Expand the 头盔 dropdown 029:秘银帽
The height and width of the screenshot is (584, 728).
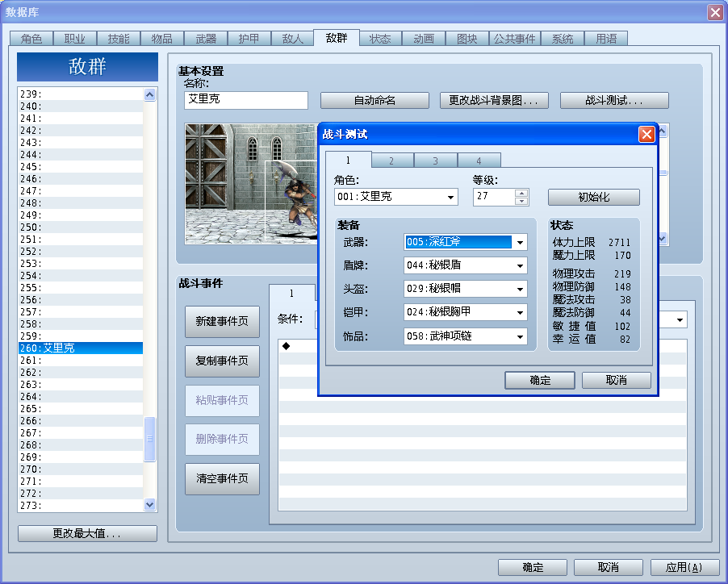466,289
